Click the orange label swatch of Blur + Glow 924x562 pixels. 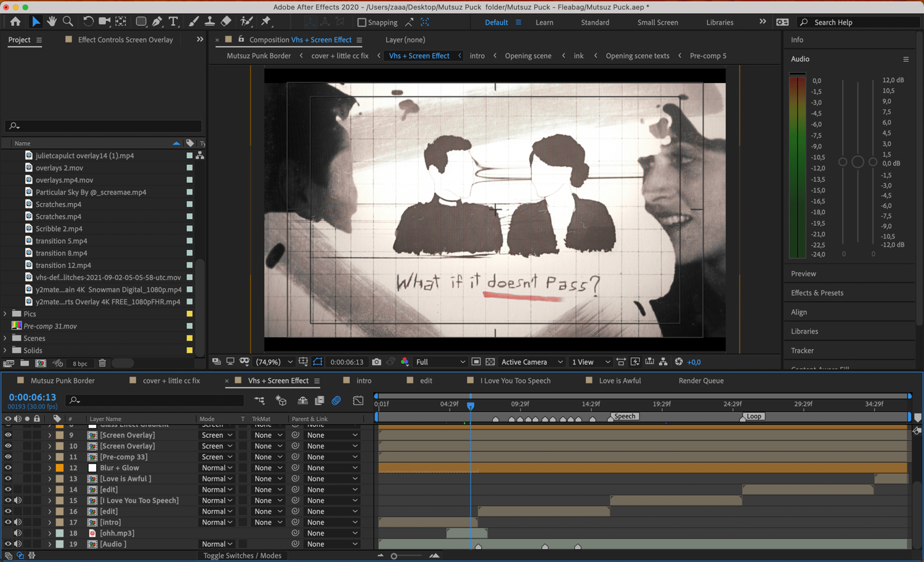point(60,468)
